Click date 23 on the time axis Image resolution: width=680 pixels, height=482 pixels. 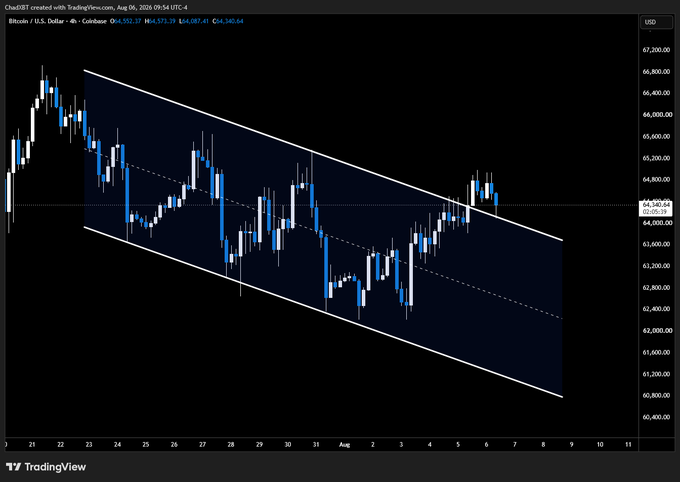pyautogui.click(x=89, y=445)
